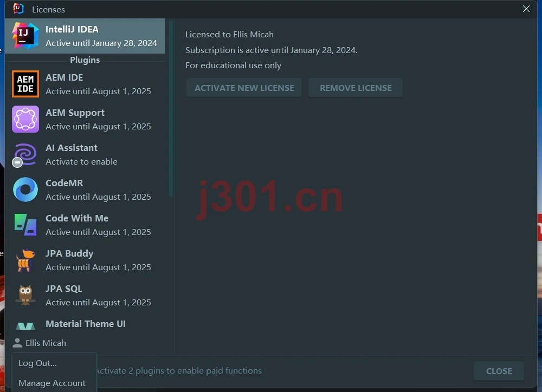Select the AI Assistant 'Activate to enable' text

82,162
